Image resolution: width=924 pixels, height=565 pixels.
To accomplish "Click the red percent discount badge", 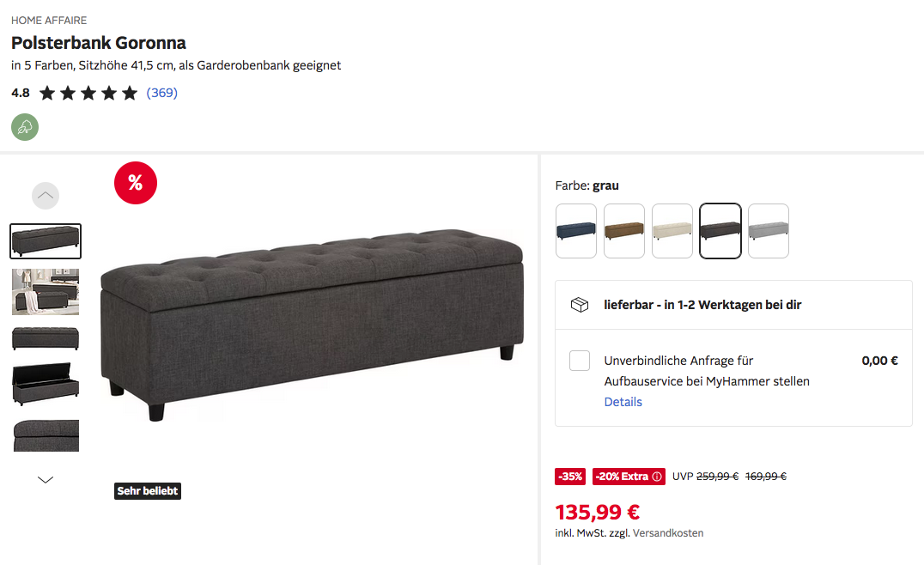I will (x=136, y=183).
